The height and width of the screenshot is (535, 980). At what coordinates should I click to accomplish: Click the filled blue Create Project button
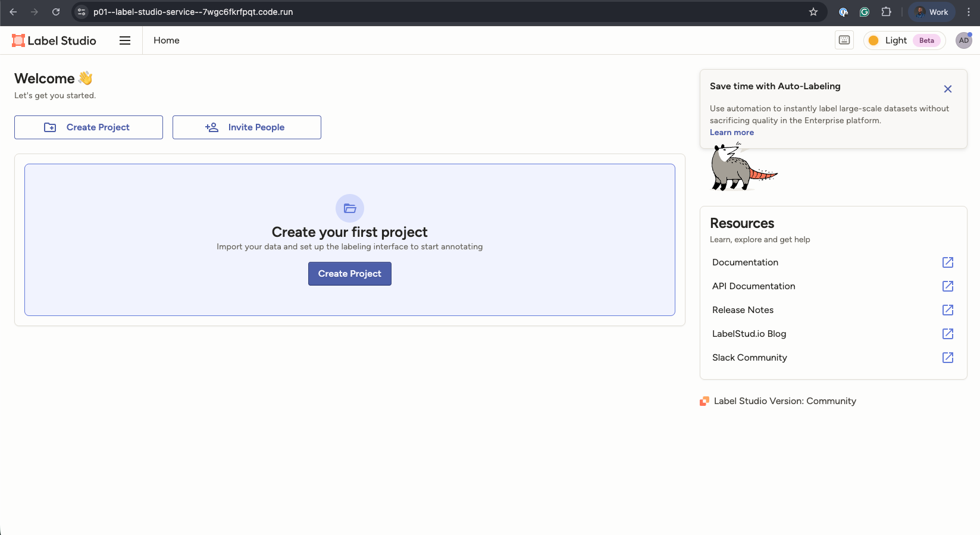click(x=350, y=274)
